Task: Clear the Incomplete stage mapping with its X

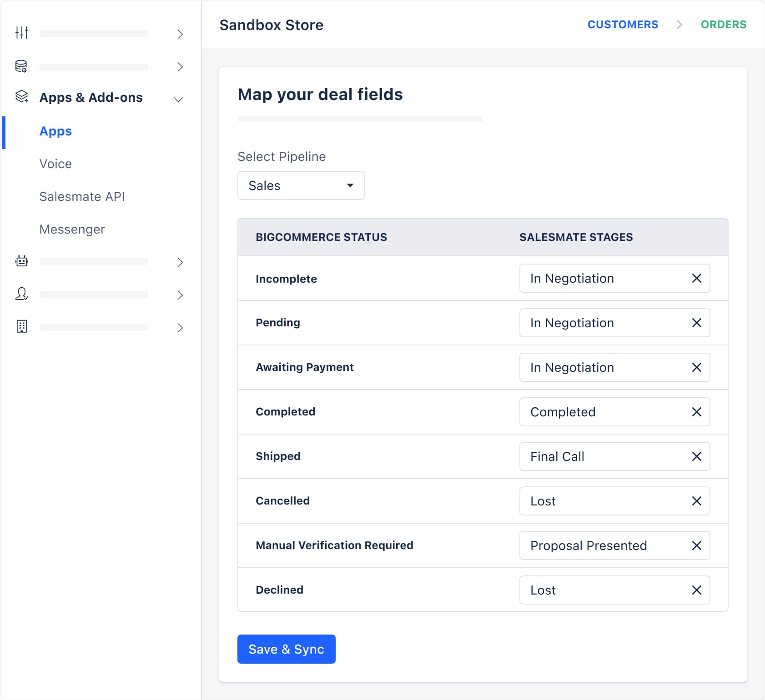Action: pyautogui.click(x=696, y=278)
